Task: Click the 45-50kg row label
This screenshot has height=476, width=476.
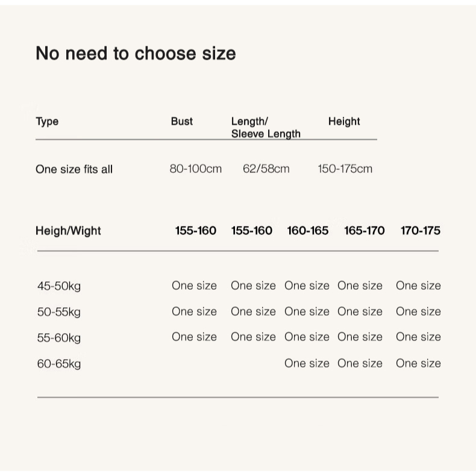Action: point(59,286)
